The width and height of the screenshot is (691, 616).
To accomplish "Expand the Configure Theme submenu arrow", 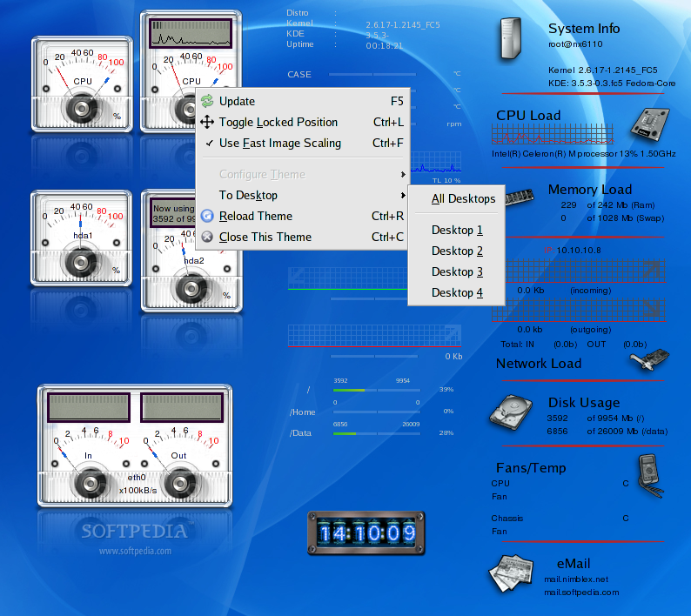I will click(x=403, y=175).
